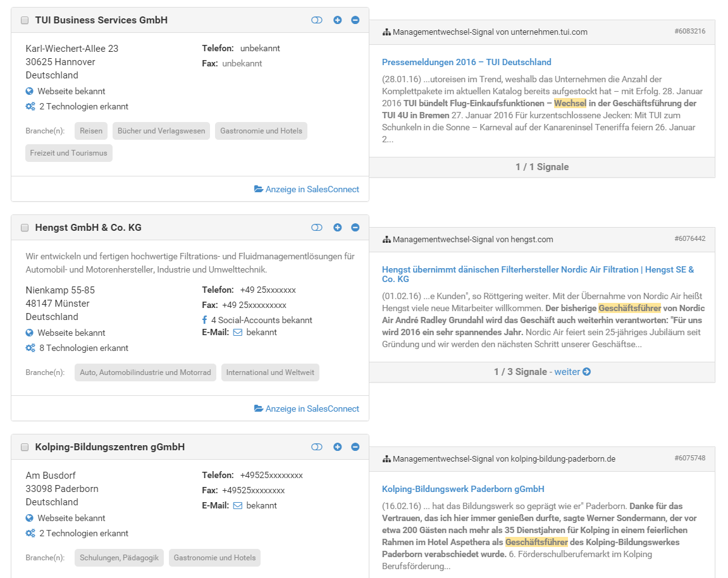Click the email envelope icon for Hengst

tap(238, 332)
